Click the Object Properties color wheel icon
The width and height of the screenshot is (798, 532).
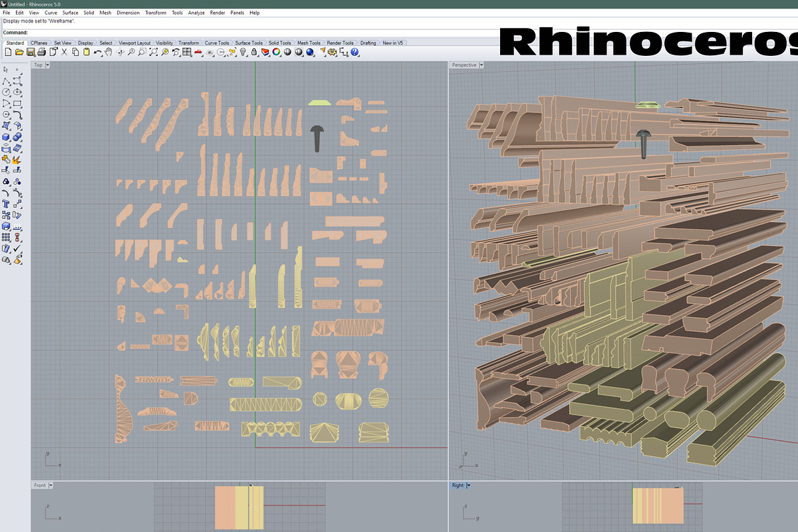coord(276,52)
